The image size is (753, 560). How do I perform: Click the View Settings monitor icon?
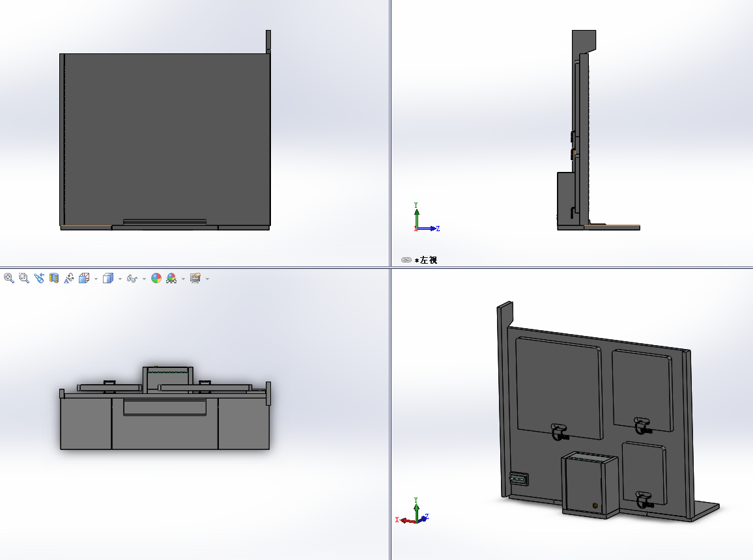(195, 278)
